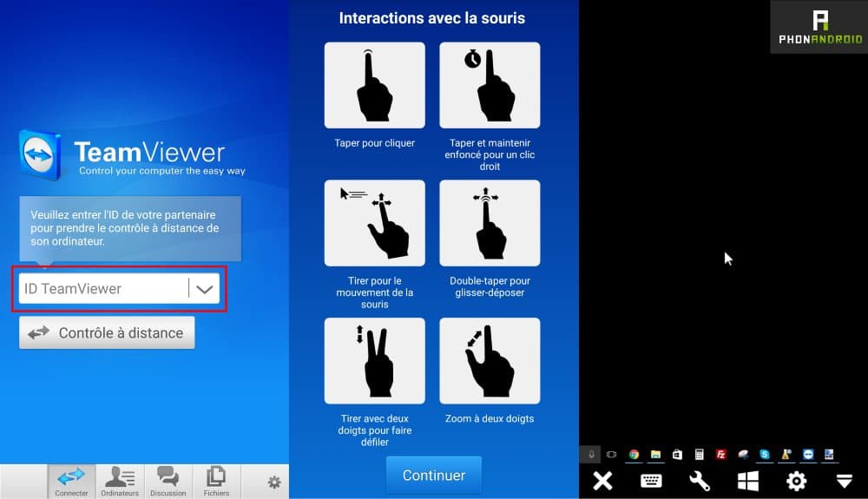Expand the ID TeamViewer dropdown arrow
Viewport: 868px width, 499px height.
205,289
